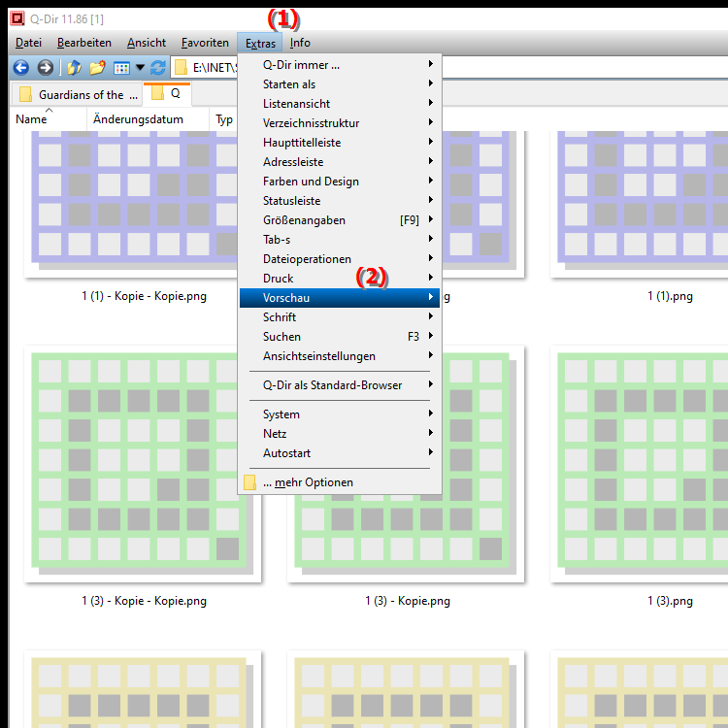Open the Autostart submenu
The height and width of the screenshot is (728, 728).
pyautogui.click(x=340, y=453)
